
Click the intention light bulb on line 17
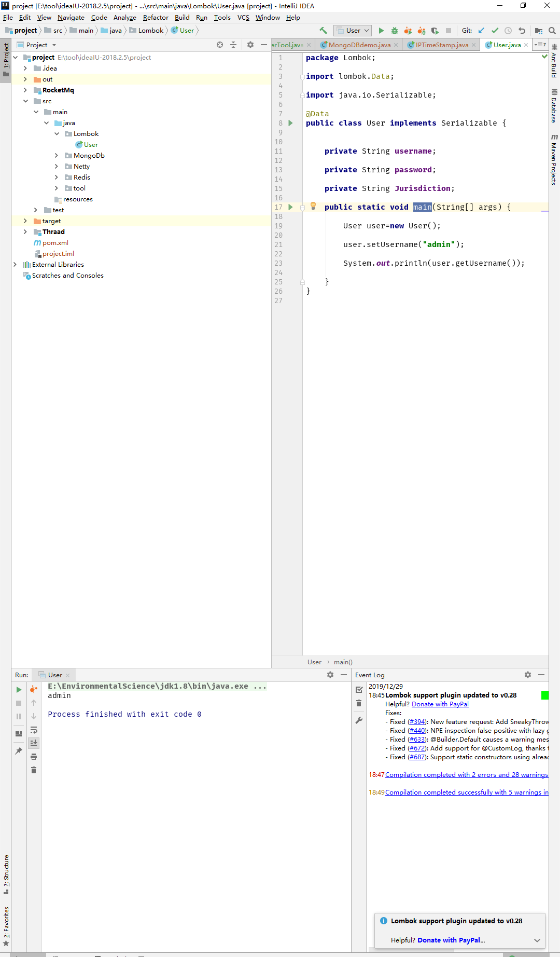tap(313, 206)
